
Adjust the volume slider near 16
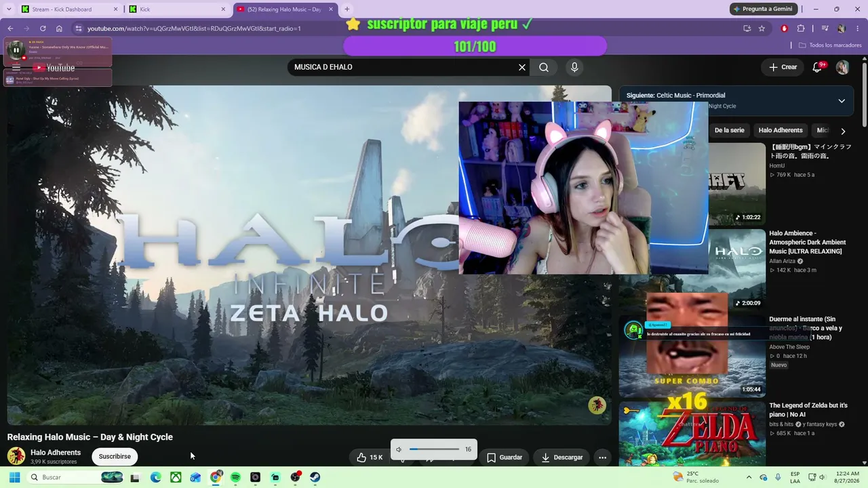(434, 449)
